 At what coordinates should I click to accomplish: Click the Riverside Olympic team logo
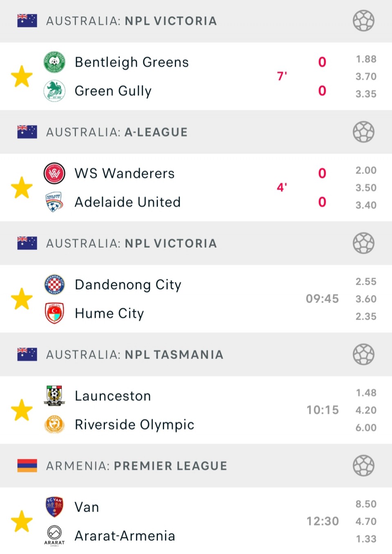coord(54,424)
